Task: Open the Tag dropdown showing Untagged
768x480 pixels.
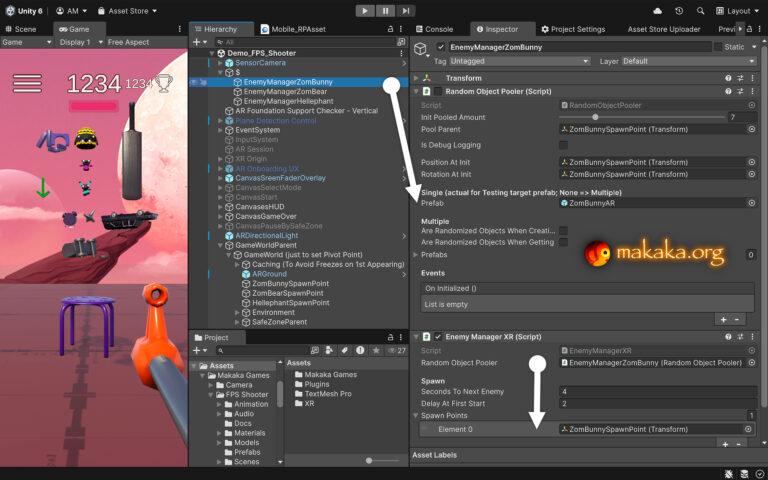Action: 519,61
